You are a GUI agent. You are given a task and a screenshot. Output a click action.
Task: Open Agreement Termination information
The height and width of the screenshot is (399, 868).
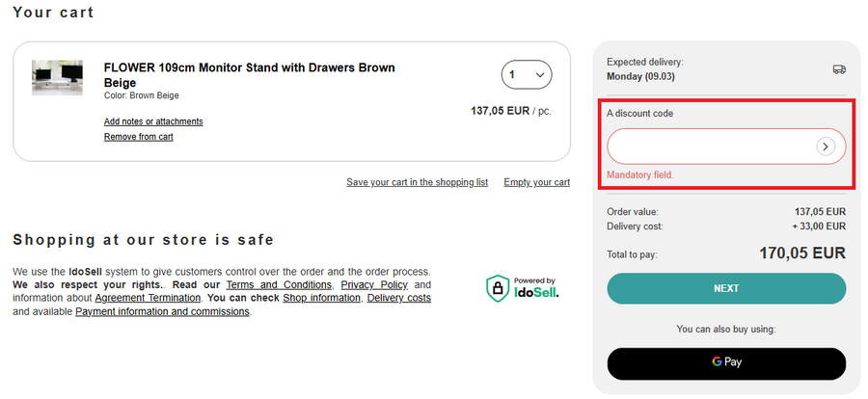coord(148,299)
